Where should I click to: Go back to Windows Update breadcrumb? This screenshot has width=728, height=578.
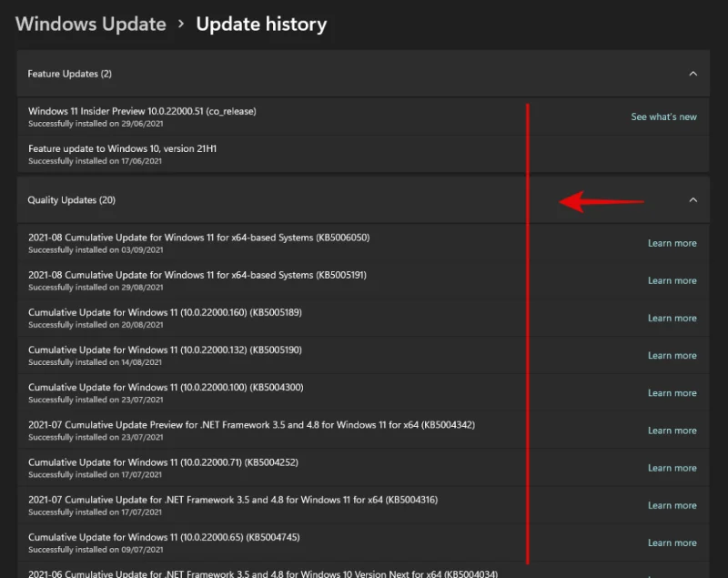click(x=91, y=25)
